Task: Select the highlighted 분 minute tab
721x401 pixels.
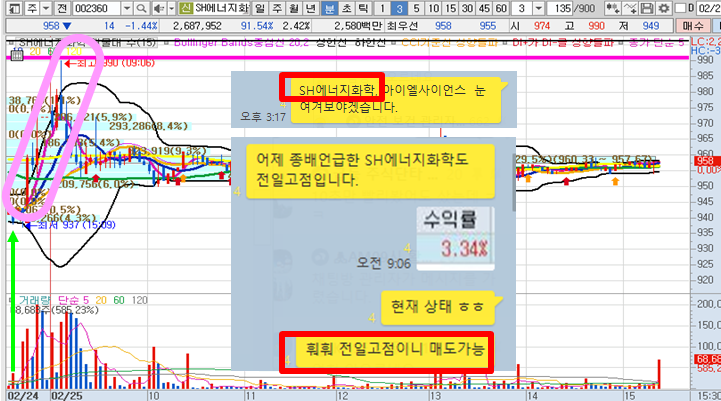Action: tap(329, 8)
